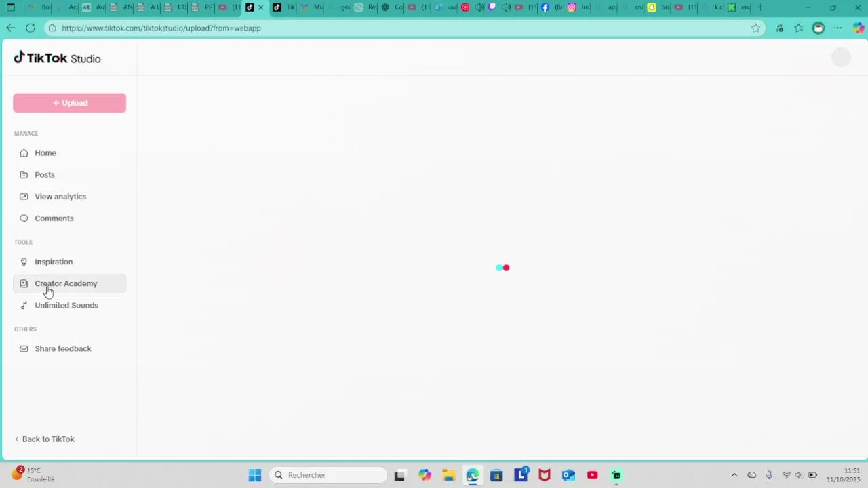The width and height of the screenshot is (868, 488).
Task: Open View analytics page
Action: coord(69,197)
